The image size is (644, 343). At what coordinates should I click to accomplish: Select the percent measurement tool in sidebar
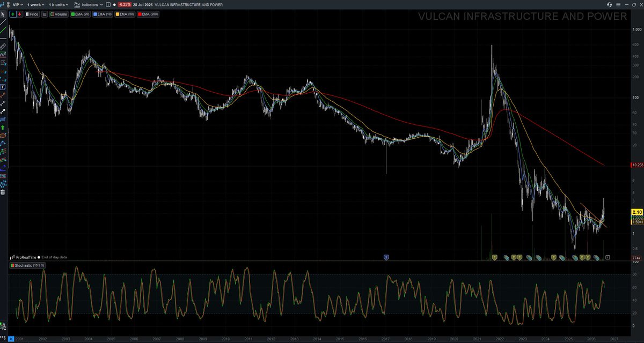tap(3, 176)
